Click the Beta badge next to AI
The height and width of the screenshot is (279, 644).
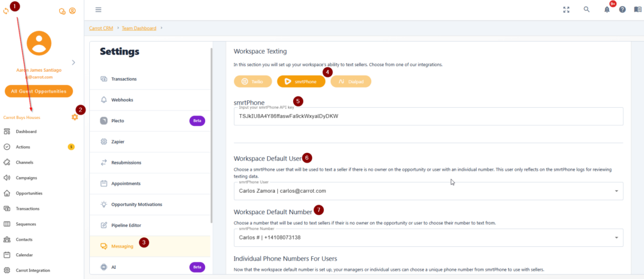[x=197, y=267]
